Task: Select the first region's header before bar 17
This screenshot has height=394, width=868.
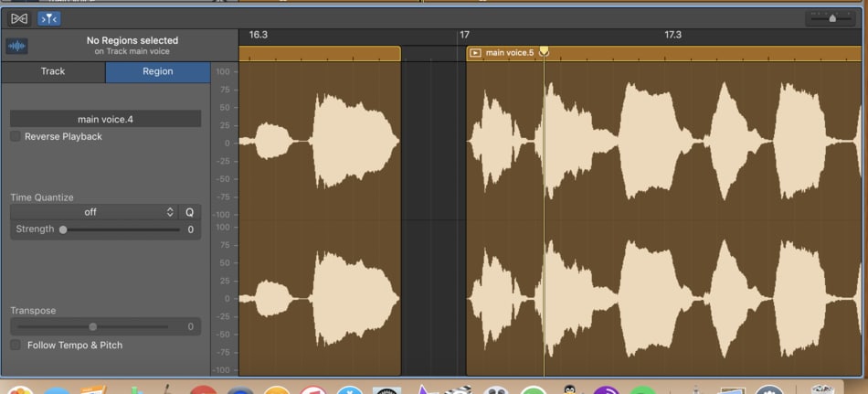Action: point(320,53)
